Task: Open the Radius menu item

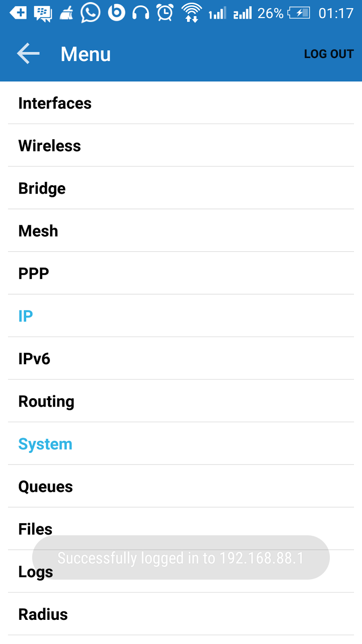Action: tap(43, 615)
